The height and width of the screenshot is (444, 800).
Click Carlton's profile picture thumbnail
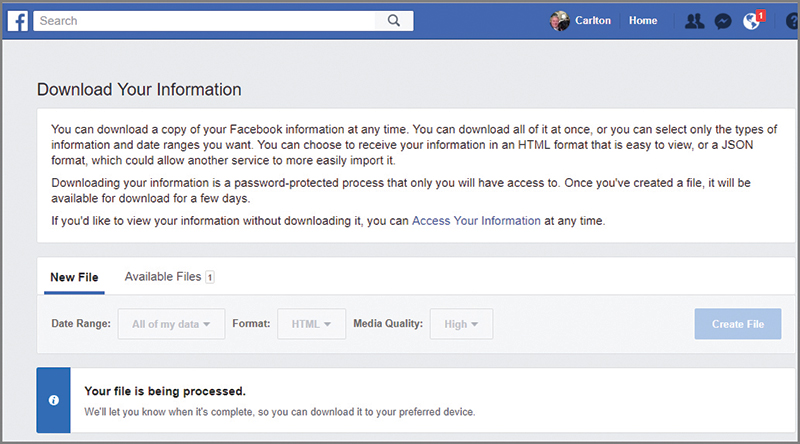coord(560,21)
